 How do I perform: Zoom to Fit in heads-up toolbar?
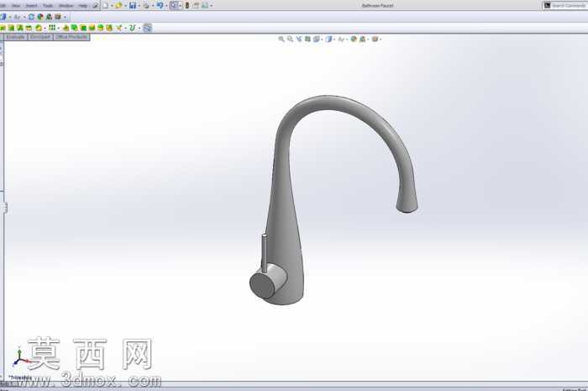tap(281, 39)
